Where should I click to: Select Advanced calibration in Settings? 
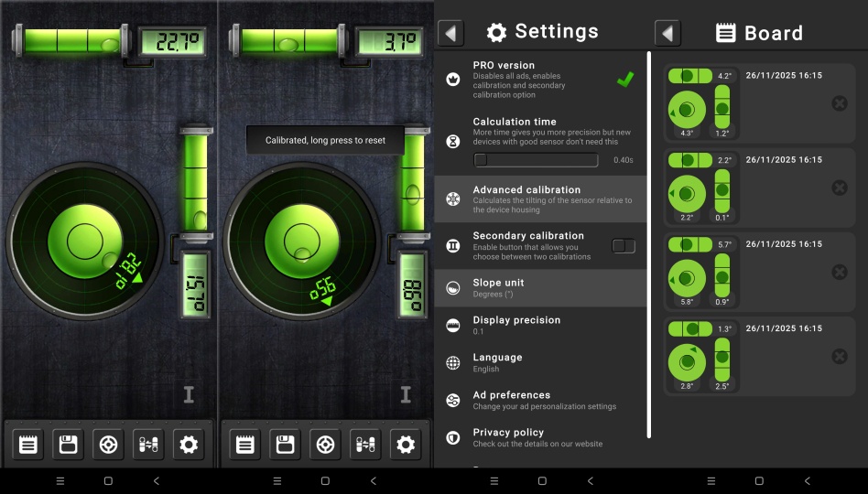pyautogui.click(x=540, y=199)
